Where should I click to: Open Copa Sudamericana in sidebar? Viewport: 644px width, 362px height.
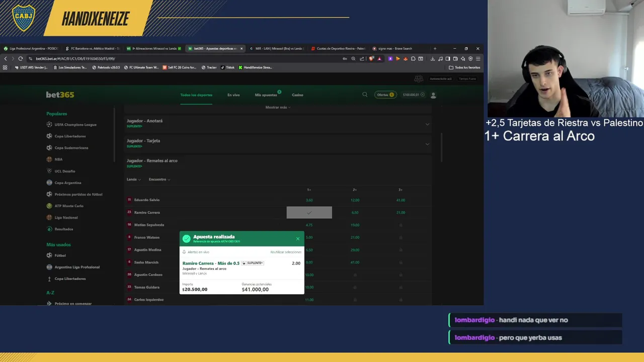click(71, 148)
